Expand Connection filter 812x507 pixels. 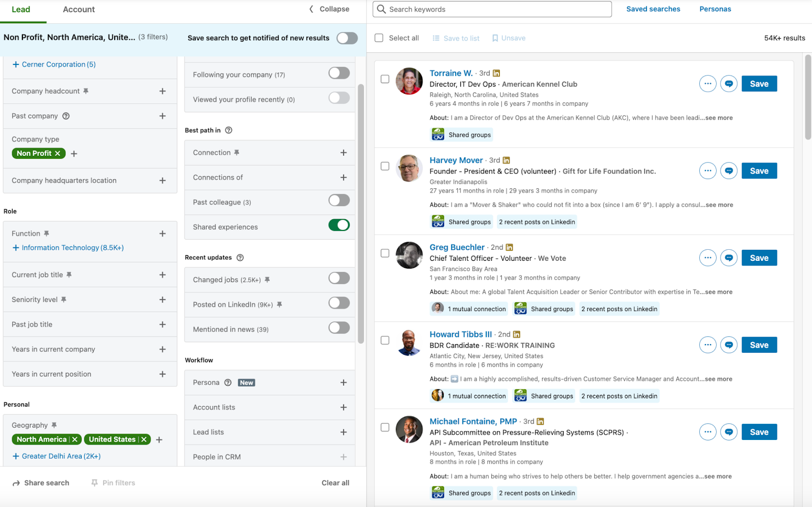click(344, 153)
